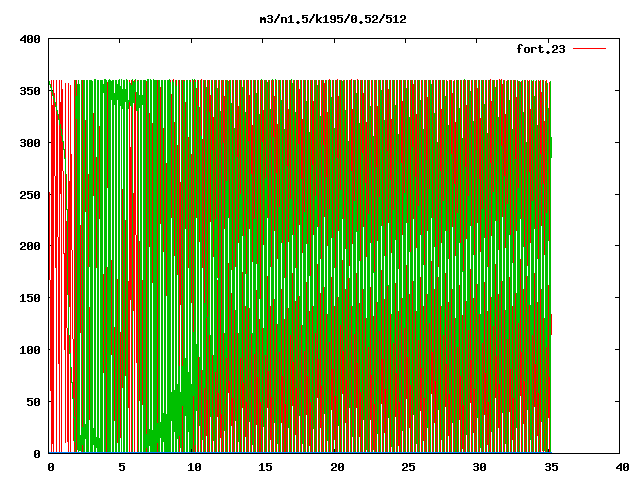Click the red legend line sample

click(x=589, y=49)
